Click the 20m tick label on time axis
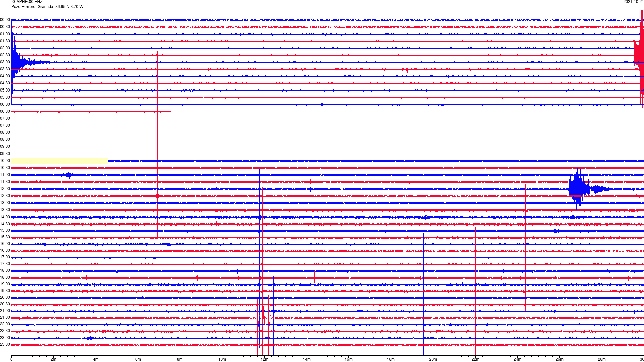The width and height of the screenshot is (644, 362). 433,359
